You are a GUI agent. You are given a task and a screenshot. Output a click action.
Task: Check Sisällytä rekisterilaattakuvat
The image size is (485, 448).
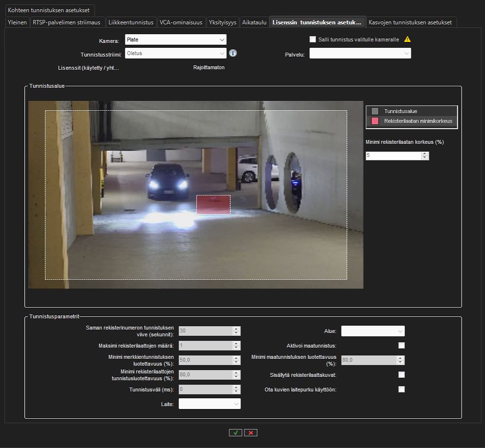click(x=402, y=375)
